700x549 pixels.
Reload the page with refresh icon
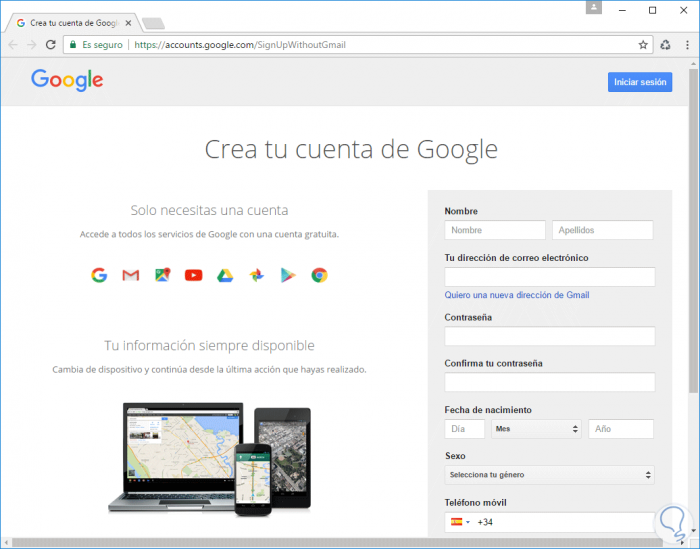pos(51,45)
